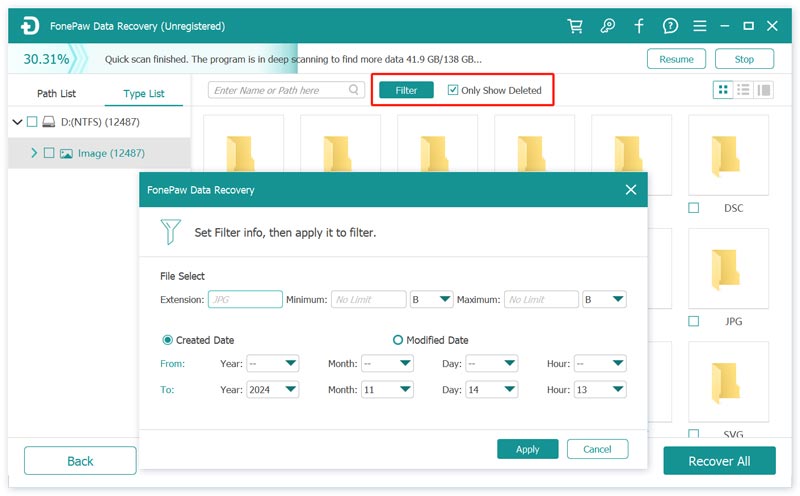
Task: Switch to detail preview view
Action: 764,90
